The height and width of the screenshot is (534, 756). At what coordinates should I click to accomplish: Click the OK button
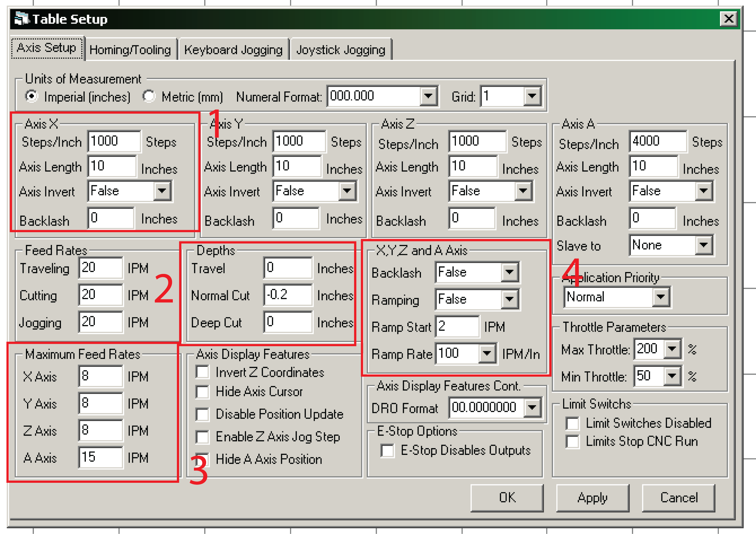(x=507, y=497)
